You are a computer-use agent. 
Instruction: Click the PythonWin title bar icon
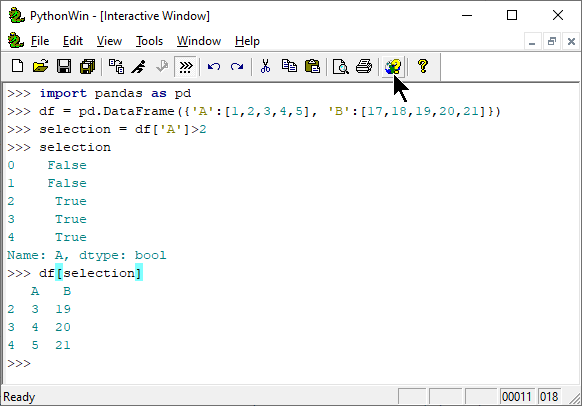[16, 16]
